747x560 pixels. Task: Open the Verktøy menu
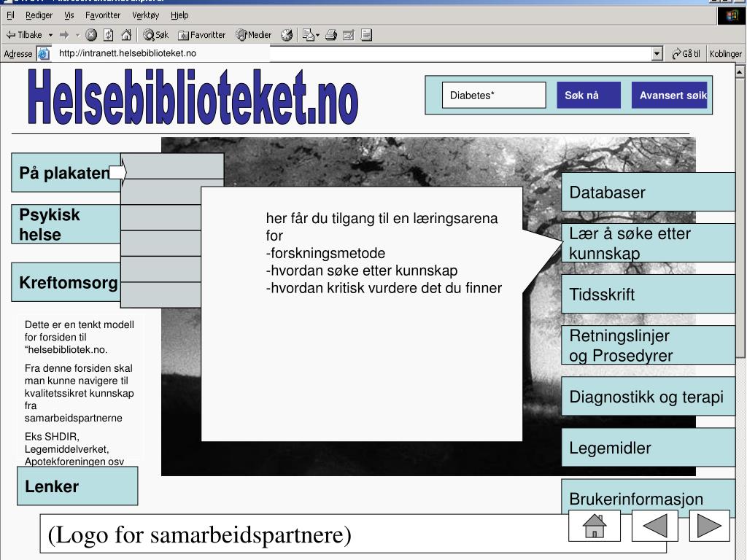click(145, 15)
